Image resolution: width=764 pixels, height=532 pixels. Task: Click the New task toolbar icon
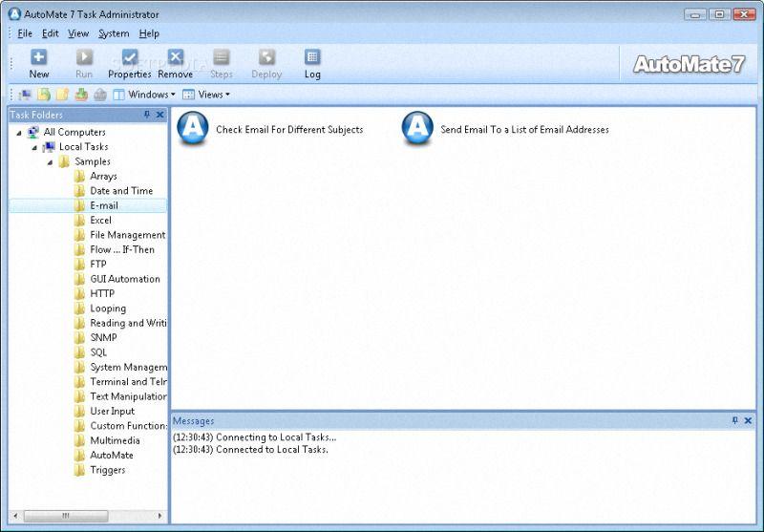pyautogui.click(x=39, y=57)
